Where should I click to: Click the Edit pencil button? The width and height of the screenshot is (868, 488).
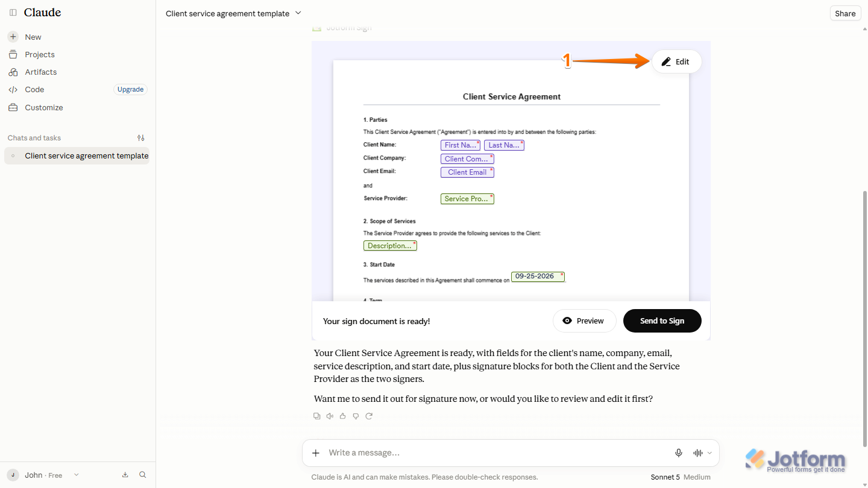point(676,61)
